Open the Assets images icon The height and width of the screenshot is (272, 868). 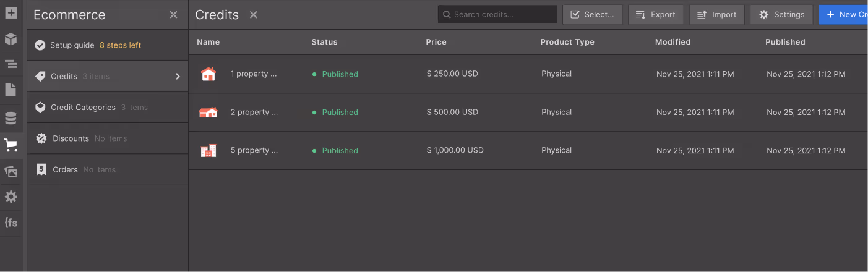pyautogui.click(x=11, y=172)
